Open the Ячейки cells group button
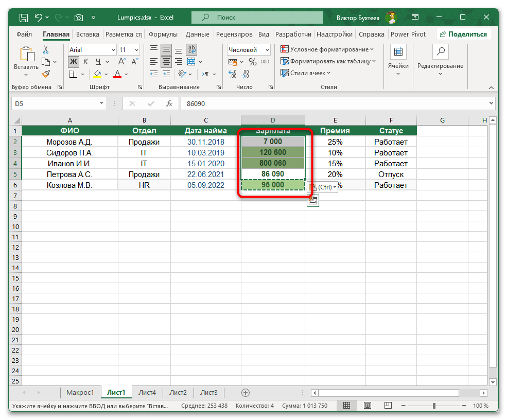Image resolution: width=507 pixels, height=420 pixels. click(x=398, y=60)
